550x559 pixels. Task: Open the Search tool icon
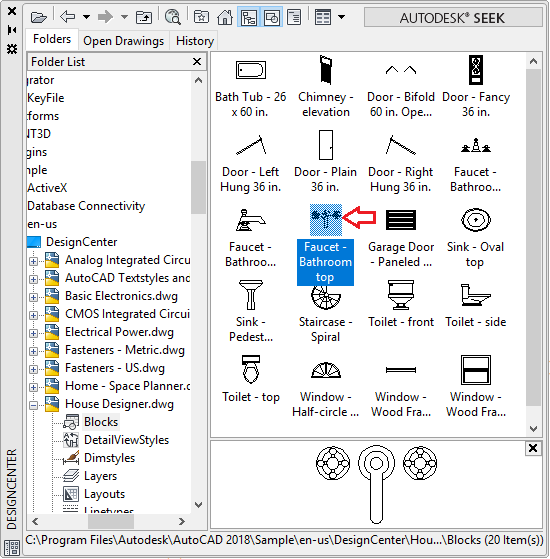[x=173, y=17]
